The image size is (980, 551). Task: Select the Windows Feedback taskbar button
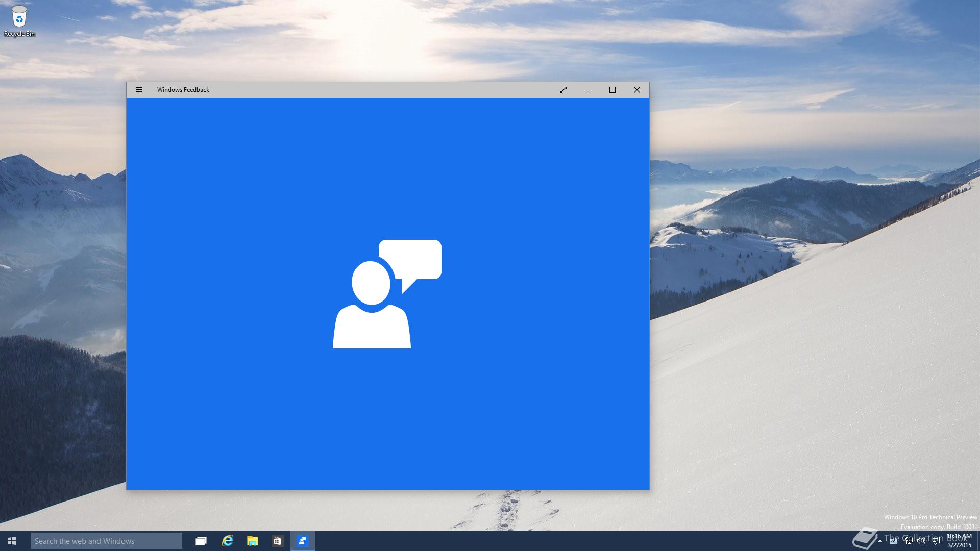click(303, 541)
